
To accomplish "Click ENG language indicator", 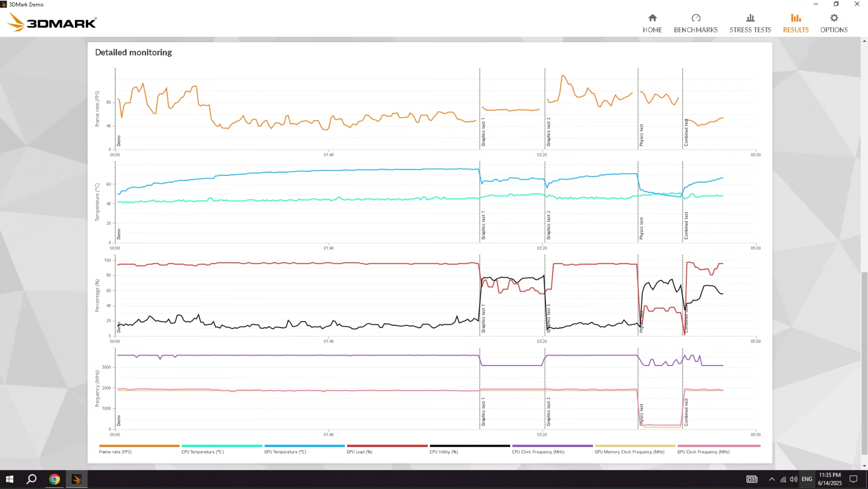I will point(807,479).
